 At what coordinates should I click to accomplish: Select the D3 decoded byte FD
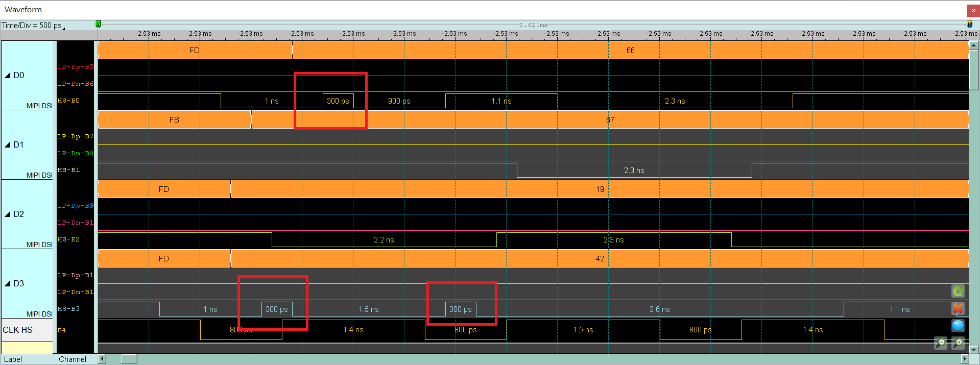164,259
